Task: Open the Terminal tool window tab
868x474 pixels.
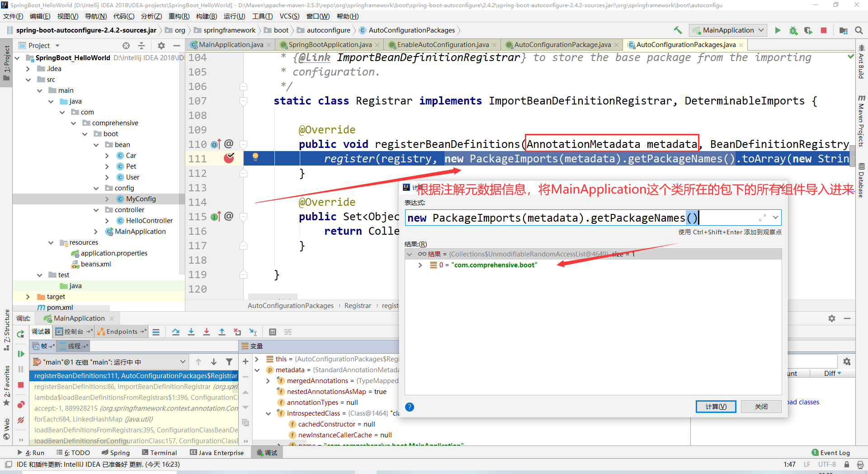Action: click(159, 452)
